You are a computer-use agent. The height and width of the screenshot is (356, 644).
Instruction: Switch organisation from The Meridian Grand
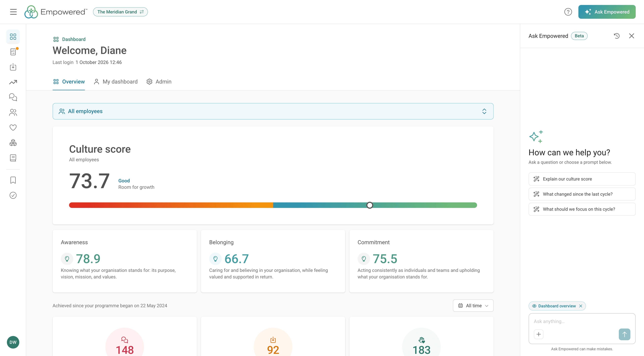(x=120, y=12)
